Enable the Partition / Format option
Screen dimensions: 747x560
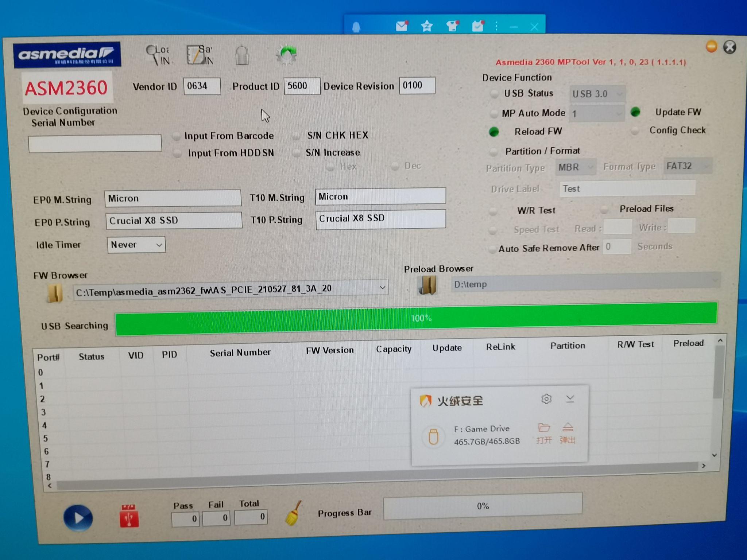(x=495, y=151)
